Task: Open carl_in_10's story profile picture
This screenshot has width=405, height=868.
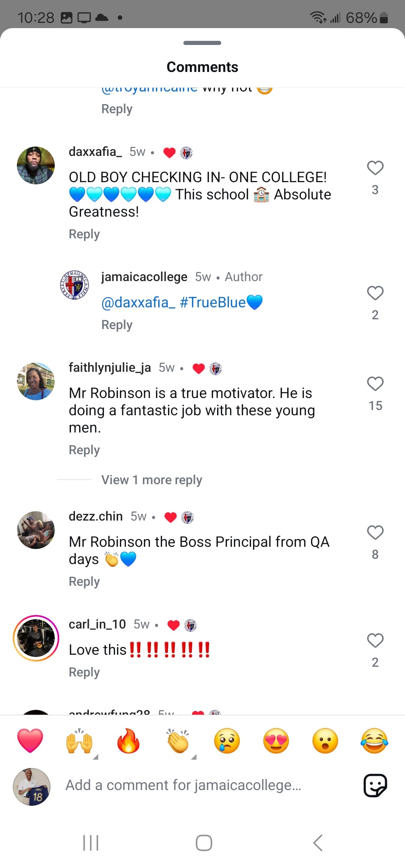Action: [36, 638]
